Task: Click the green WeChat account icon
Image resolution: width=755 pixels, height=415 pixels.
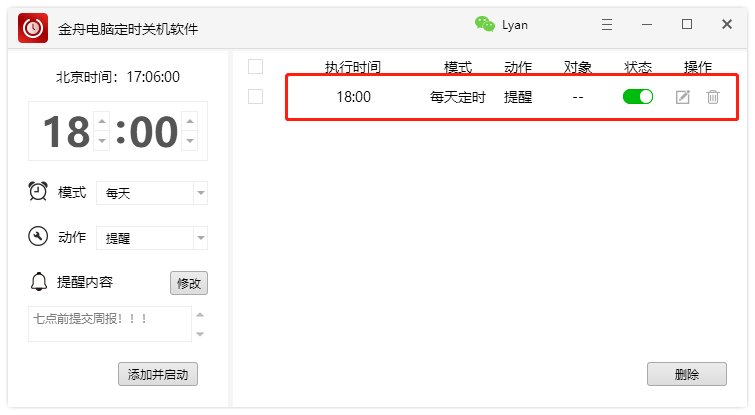Action: 484,24
